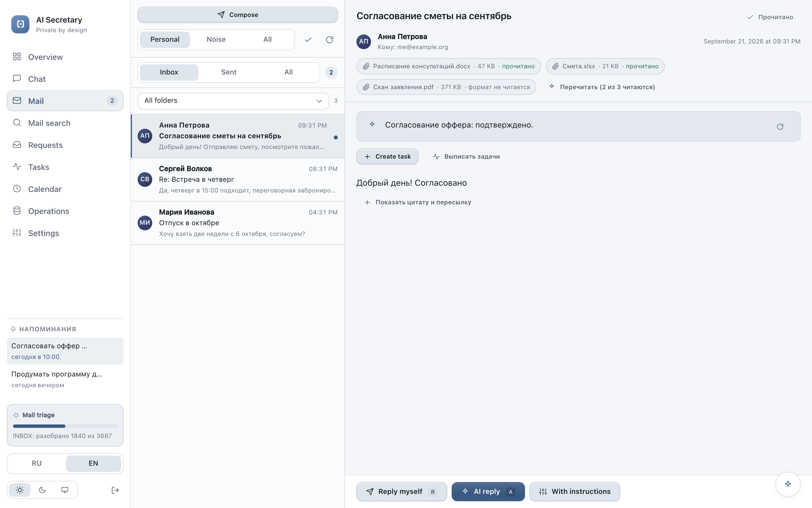Click the AI reply button

click(x=488, y=492)
